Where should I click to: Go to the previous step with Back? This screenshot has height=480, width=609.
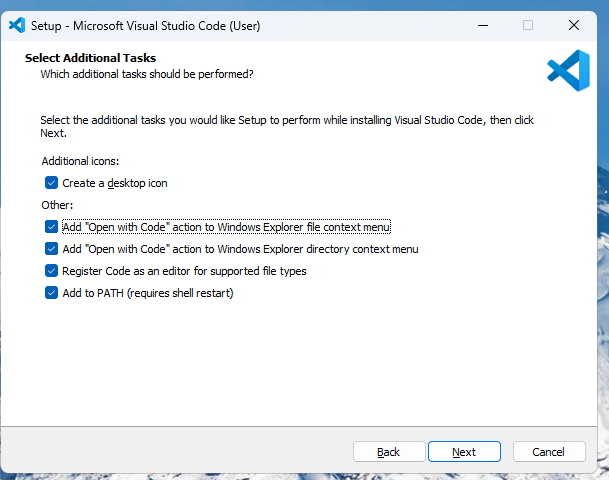tap(389, 452)
